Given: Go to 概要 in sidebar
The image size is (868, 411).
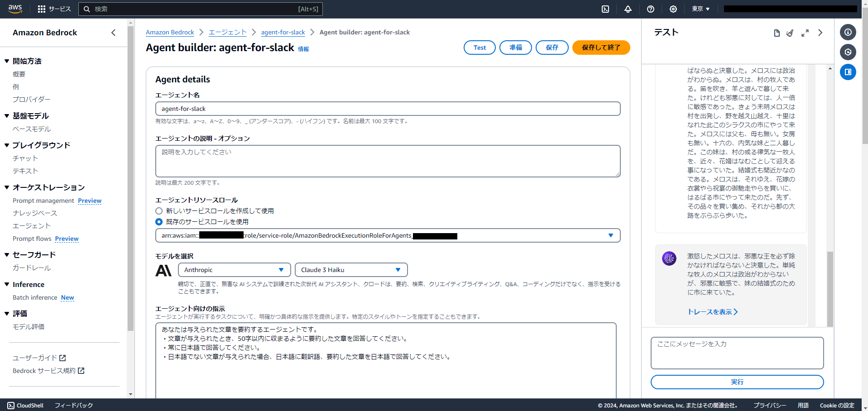Looking at the screenshot, I should [x=19, y=74].
